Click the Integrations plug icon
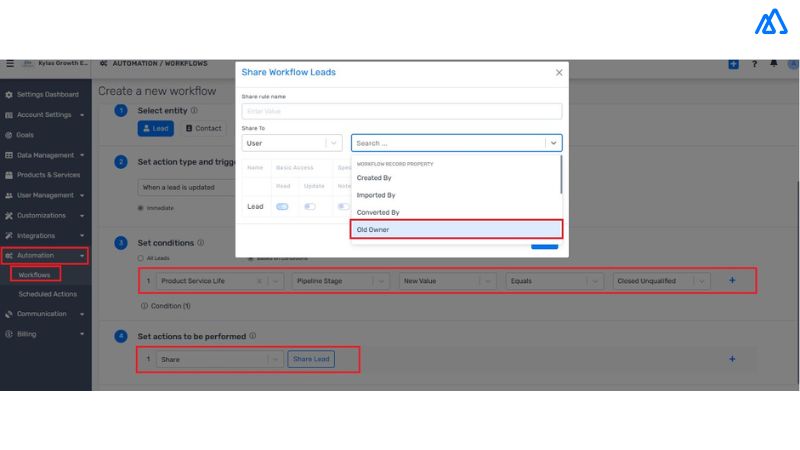This screenshot has width=800, height=450. pyautogui.click(x=9, y=236)
